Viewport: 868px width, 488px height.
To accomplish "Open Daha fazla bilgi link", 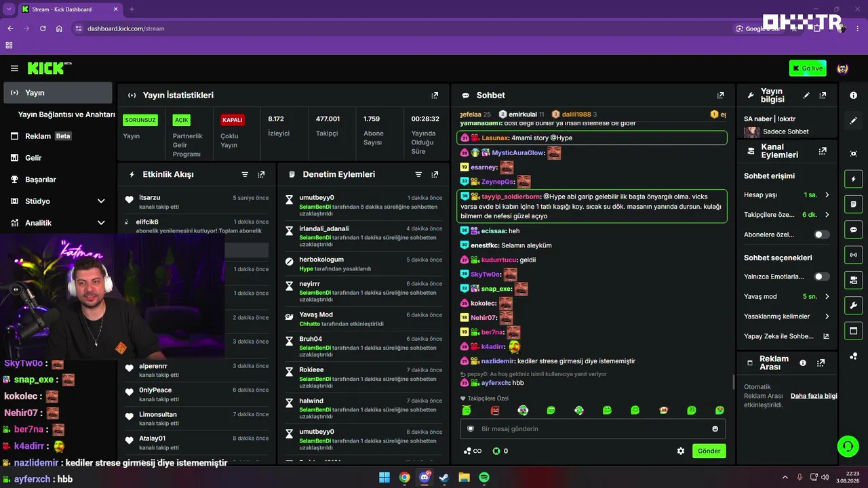I will 814,396.
